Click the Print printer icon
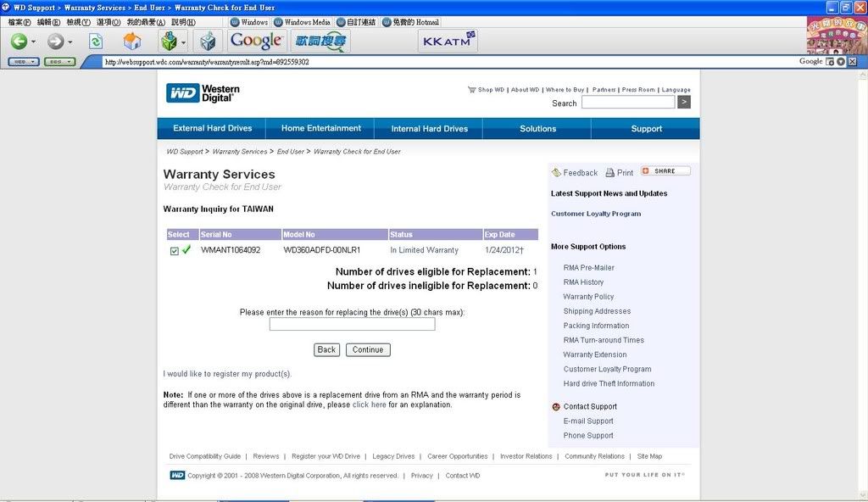This screenshot has width=868, height=502. tap(610, 172)
